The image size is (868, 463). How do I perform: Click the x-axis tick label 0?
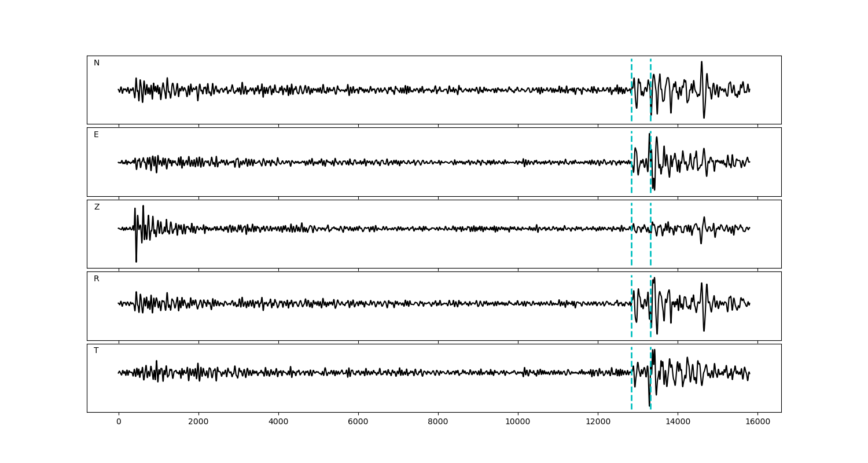click(x=119, y=422)
